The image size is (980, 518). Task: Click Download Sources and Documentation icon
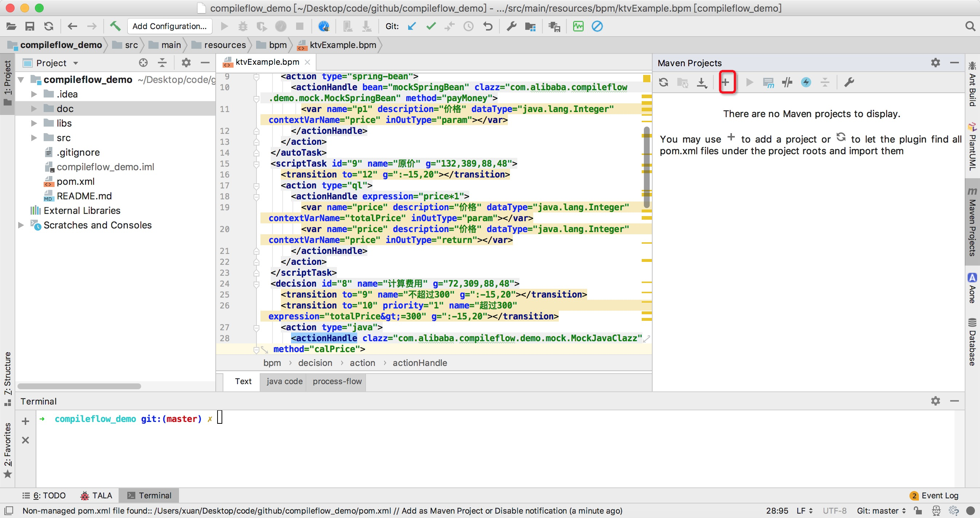point(702,82)
